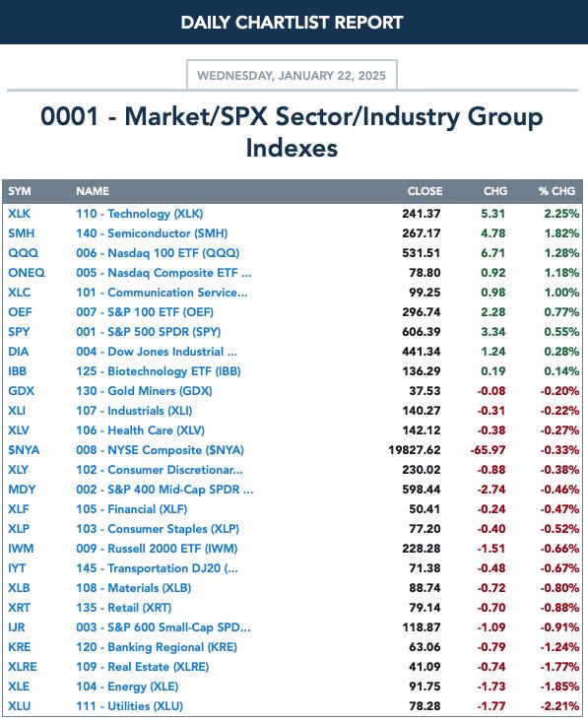The height and width of the screenshot is (723, 588).
Task: Open 104 - Energy (XLE) link
Action: click(127, 687)
